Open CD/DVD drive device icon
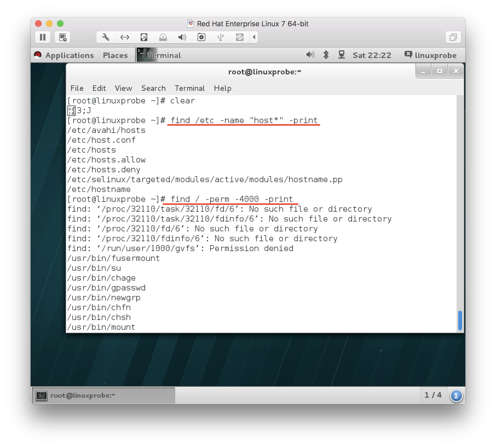 (x=163, y=37)
